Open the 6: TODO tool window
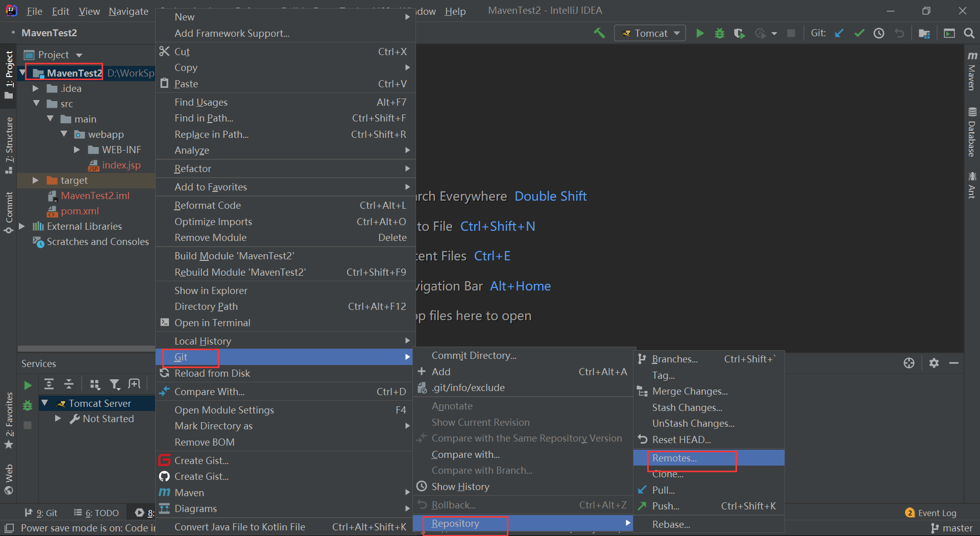The image size is (980, 536). [x=96, y=513]
